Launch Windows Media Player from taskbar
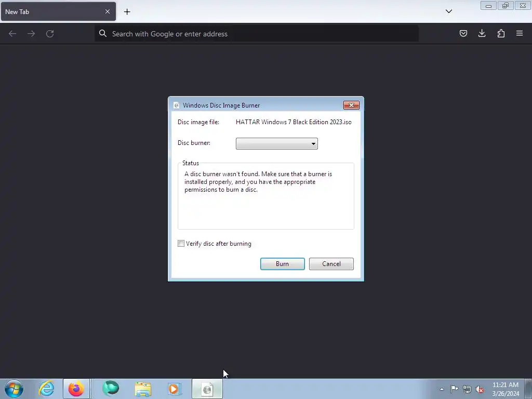532x399 pixels. click(x=175, y=389)
